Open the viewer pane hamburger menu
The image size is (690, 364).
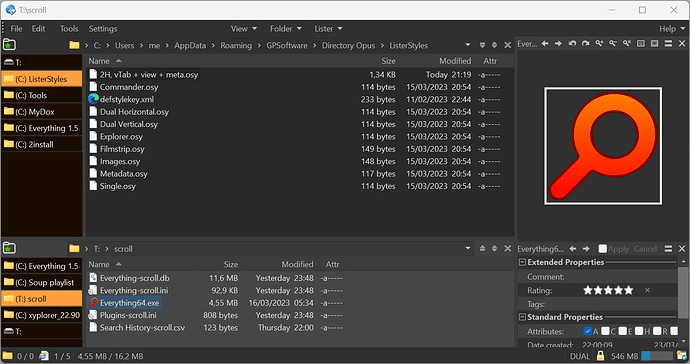(668, 44)
